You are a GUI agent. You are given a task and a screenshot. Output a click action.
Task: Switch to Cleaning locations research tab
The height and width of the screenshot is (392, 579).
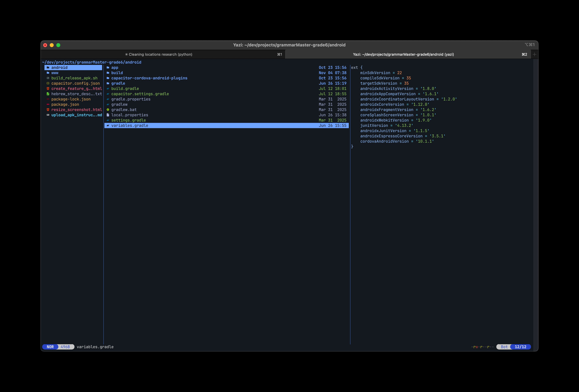(159, 54)
